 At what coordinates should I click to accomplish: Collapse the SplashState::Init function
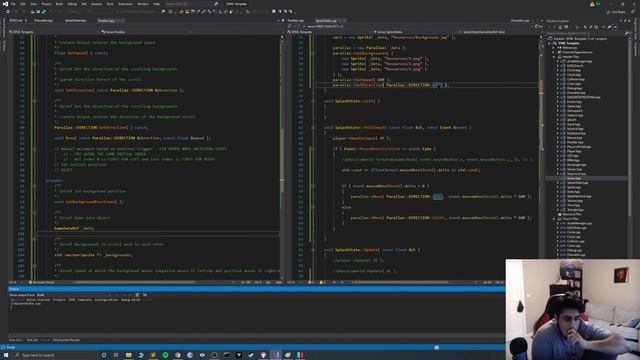coord(313,101)
